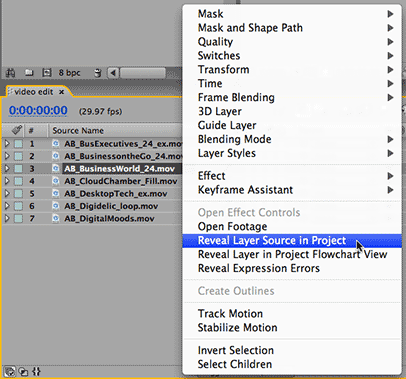Image resolution: width=406 pixels, height=379 pixels.
Task: Click label color swatch of layer 3
Action: pos(18,169)
